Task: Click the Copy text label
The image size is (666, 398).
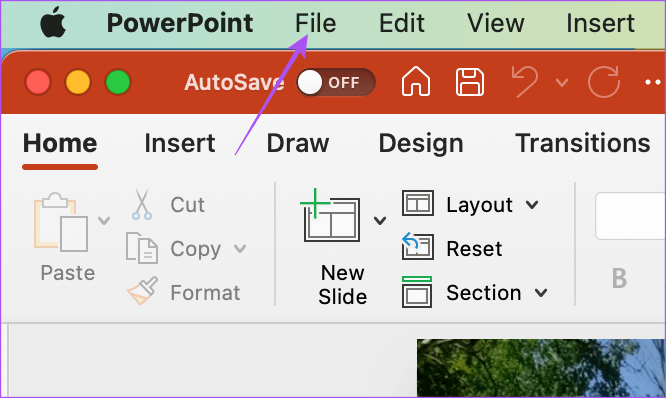Action: coord(195,249)
